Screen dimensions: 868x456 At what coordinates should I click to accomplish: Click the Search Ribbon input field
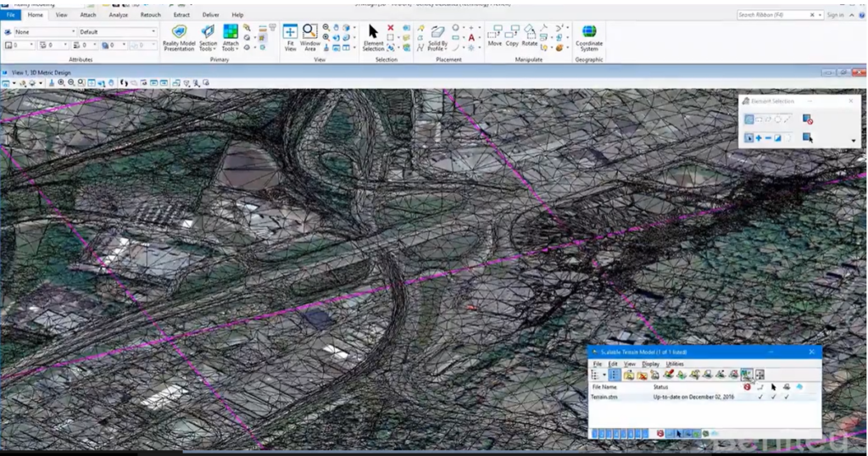click(x=773, y=15)
